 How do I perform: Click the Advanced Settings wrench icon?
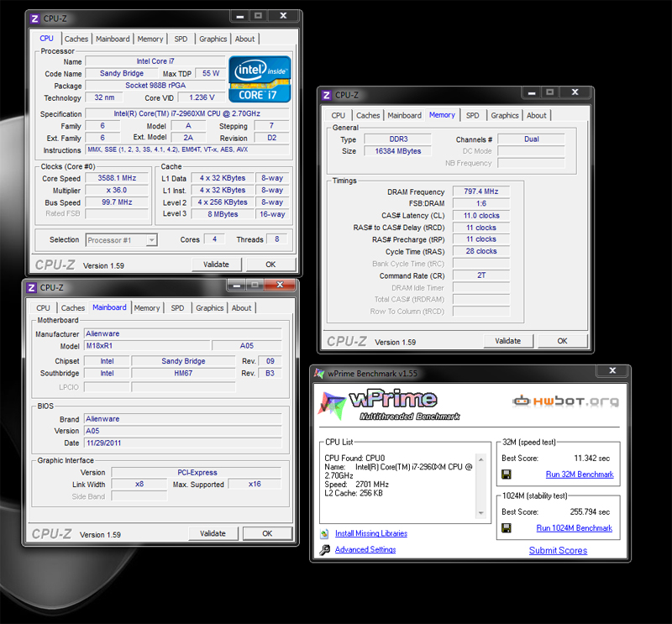[325, 549]
